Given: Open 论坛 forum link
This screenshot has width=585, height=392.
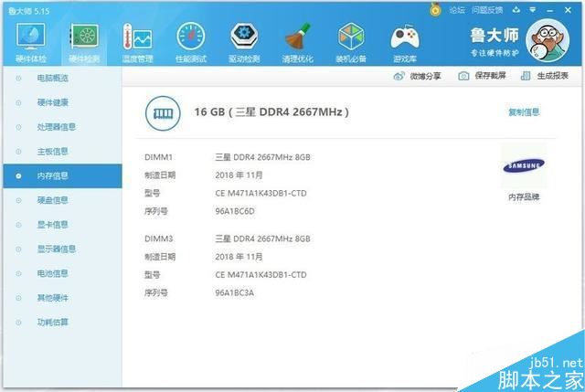Looking at the screenshot, I should pyautogui.click(x=457, y=10).
